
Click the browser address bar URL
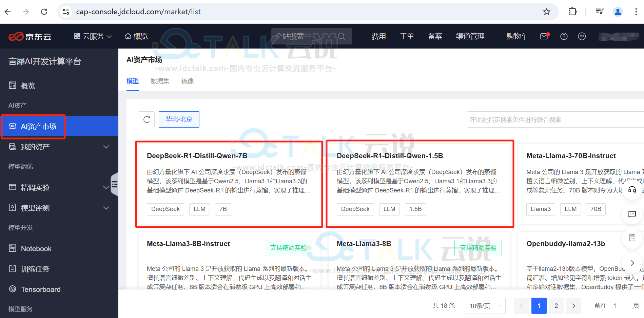click(x=138, y=12)
